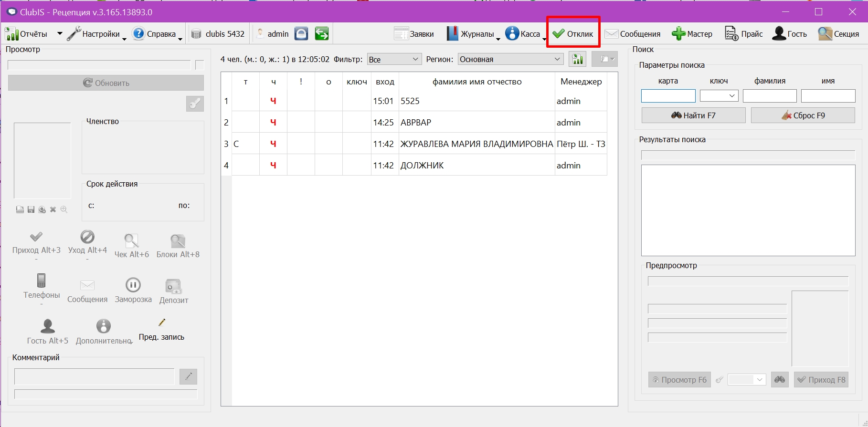Screen dimensions: 868x427
Task: Click the Сброс F9 reset button
Action: pyautogui.click(x=803, y=115)
